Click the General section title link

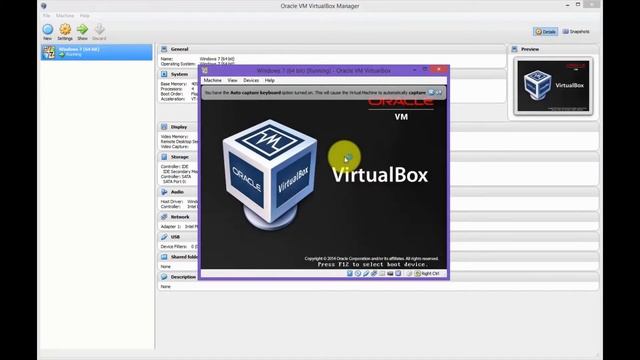(x=180, y=49)
